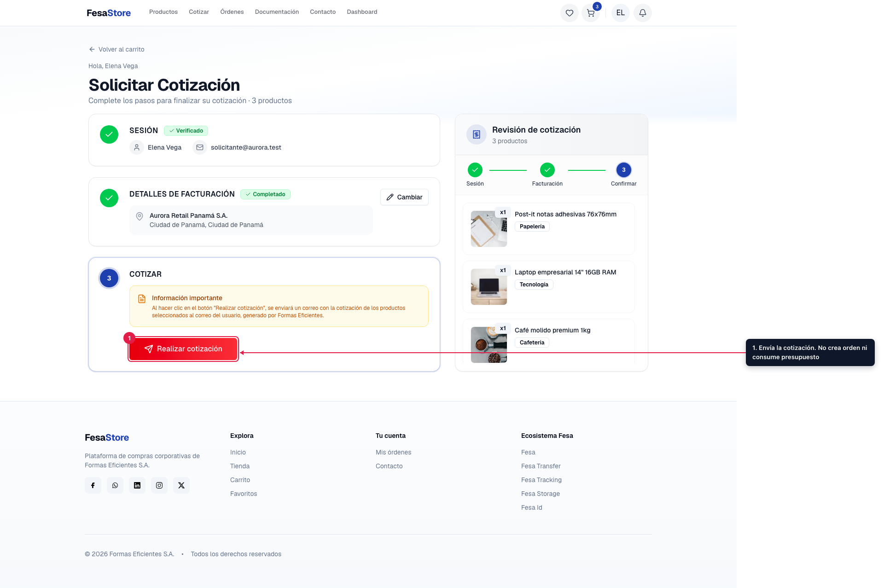Click the Café molido thumbnail image

(x=489, y=345)
